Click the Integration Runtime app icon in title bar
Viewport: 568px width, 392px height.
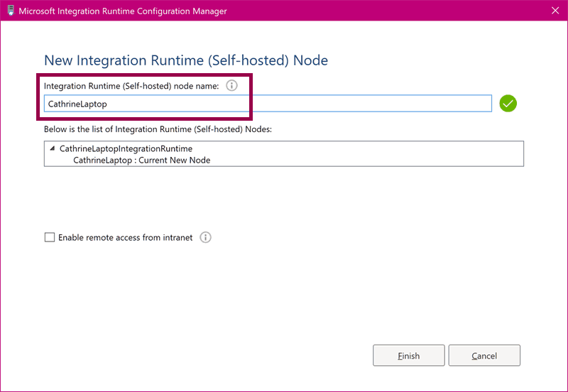pyautogui.click(x=10, y=11)
